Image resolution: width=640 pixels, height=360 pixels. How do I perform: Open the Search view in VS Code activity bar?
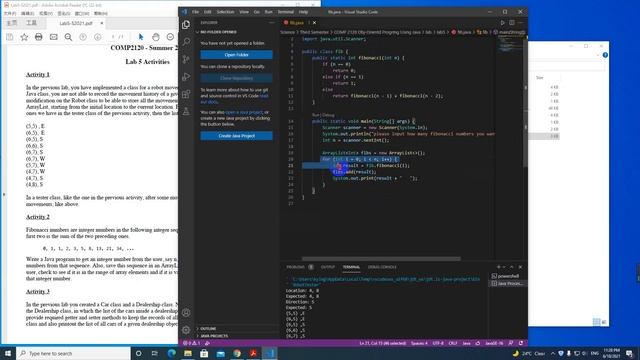click(x=186, y=42)
